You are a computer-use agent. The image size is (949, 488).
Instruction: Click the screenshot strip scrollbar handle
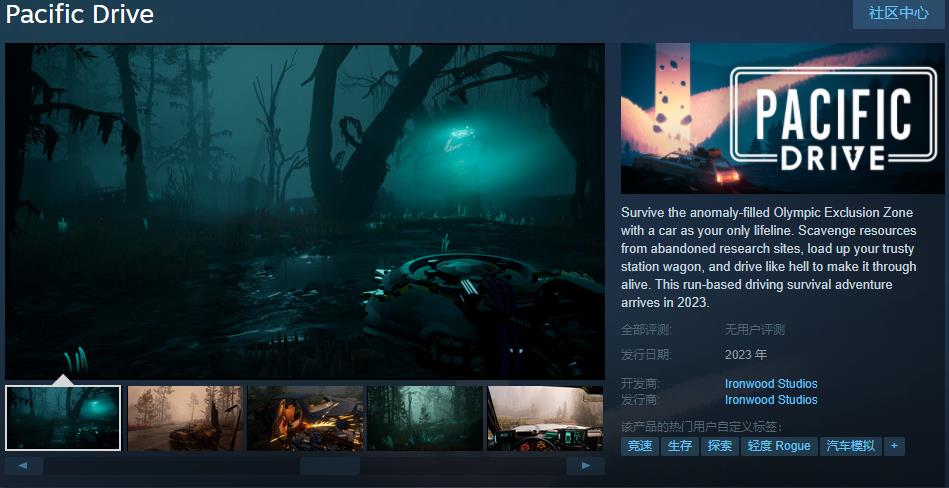[329, 466]
